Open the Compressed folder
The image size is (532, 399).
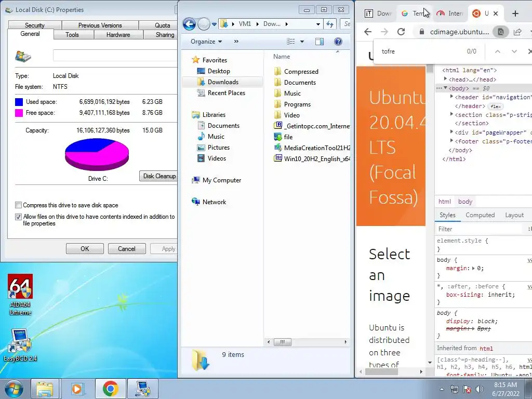click(x=296, y=72)
